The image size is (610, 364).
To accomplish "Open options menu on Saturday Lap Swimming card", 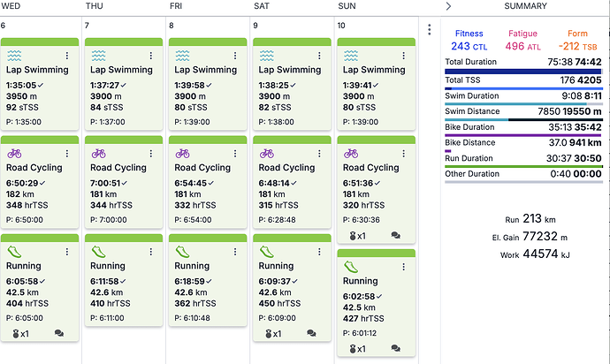I will click(319, 56).
